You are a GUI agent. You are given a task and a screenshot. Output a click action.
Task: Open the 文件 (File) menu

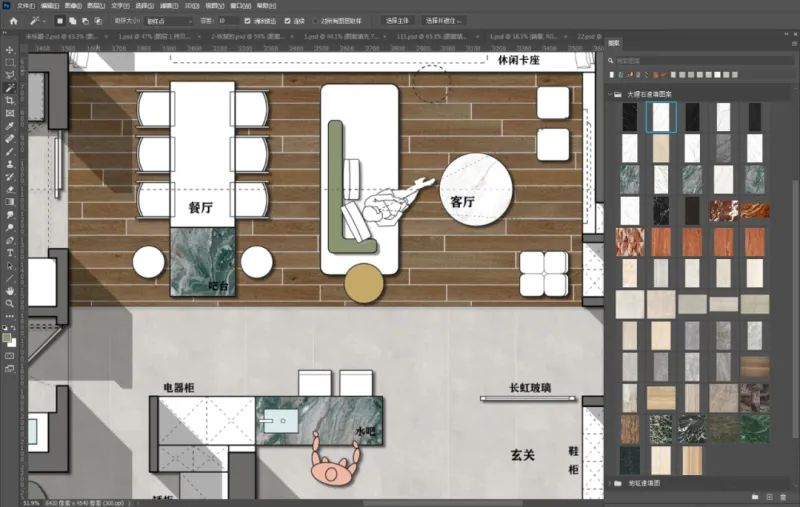25,5
